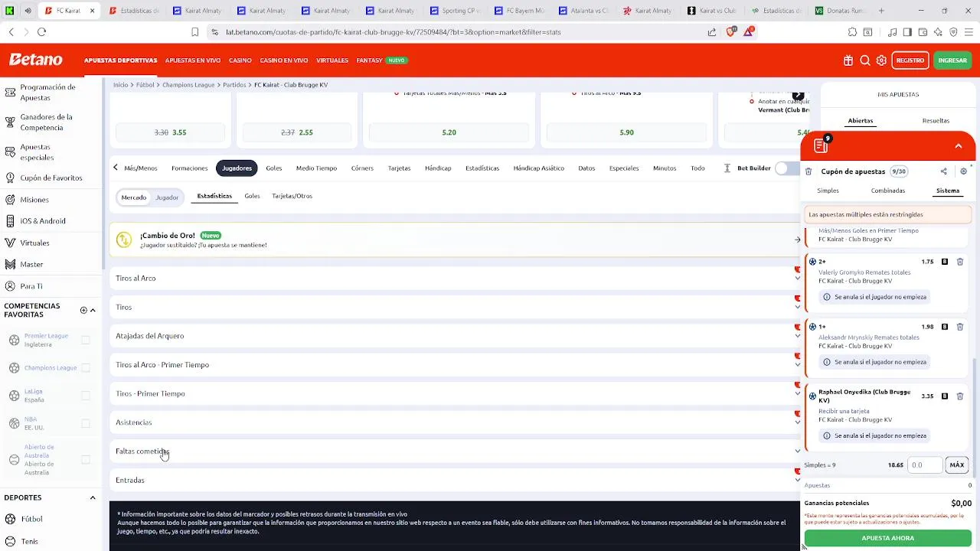980x551 pixels.
Task: Check the Abierto de Australia favorite box
Action: coord(86,460)
